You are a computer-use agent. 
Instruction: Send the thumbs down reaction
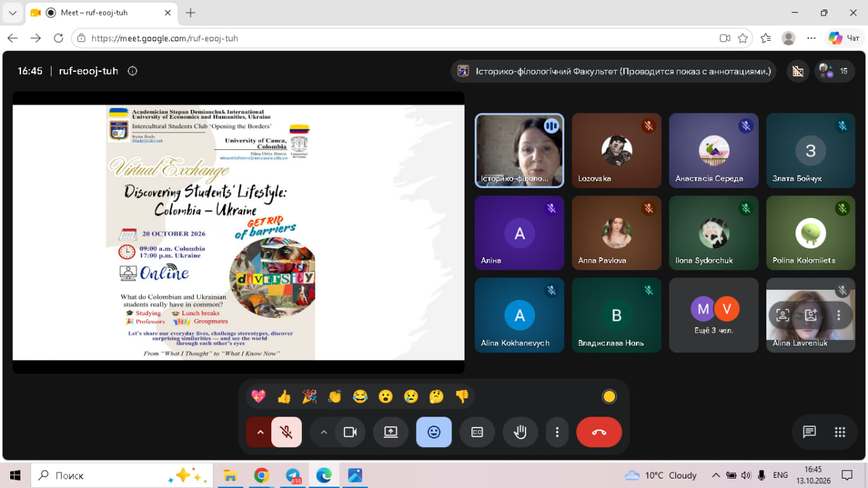point(462,396)
